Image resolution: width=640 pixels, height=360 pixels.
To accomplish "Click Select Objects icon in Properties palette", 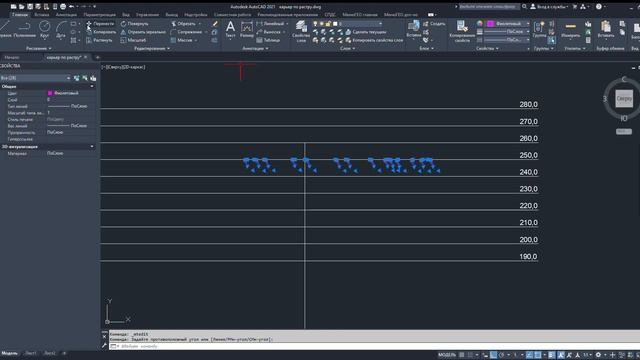I will click(x=84, y=78).
